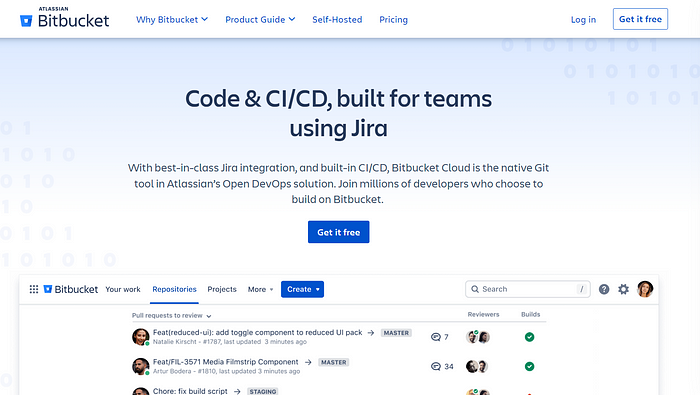Open the Create dropdown button
This screenshot has width=700, height=395.
pos(302,289)
